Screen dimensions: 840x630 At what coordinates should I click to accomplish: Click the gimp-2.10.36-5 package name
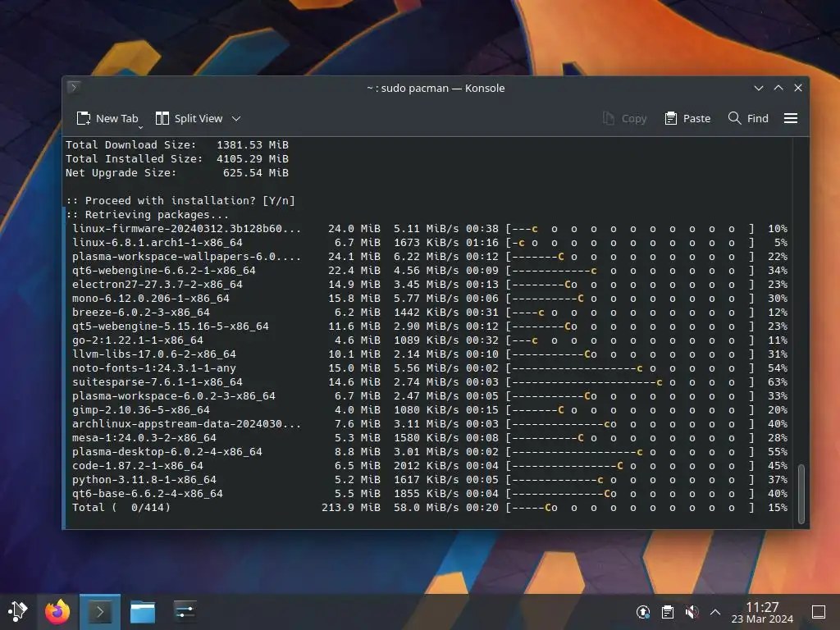pos(141,410)
